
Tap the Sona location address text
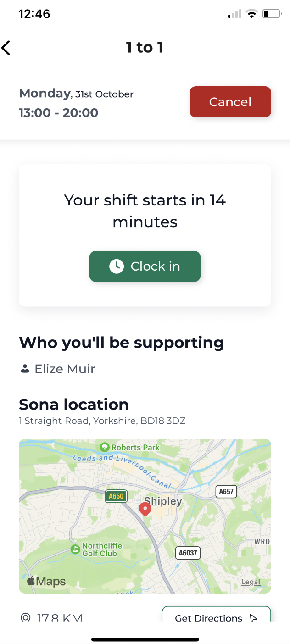101,421
